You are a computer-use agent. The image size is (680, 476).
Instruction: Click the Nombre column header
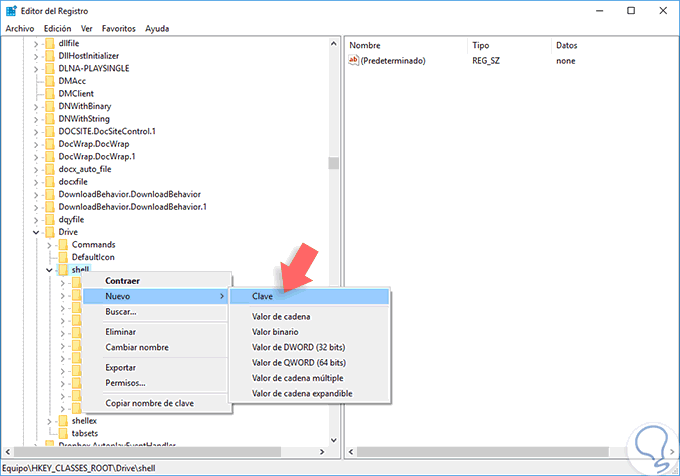(x=407, y=45)
